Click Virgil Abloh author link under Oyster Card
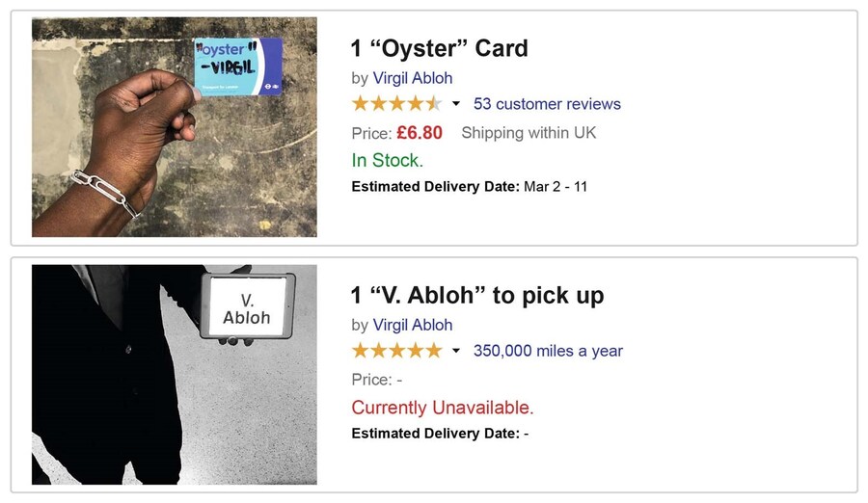 pos(412,78)
